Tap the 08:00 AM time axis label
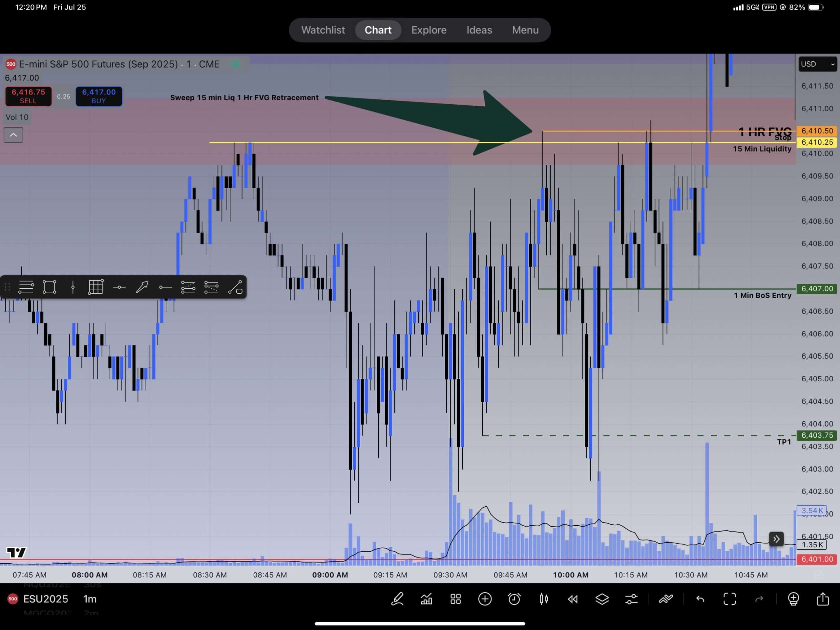The image size is (840, 630). (90, 575)
